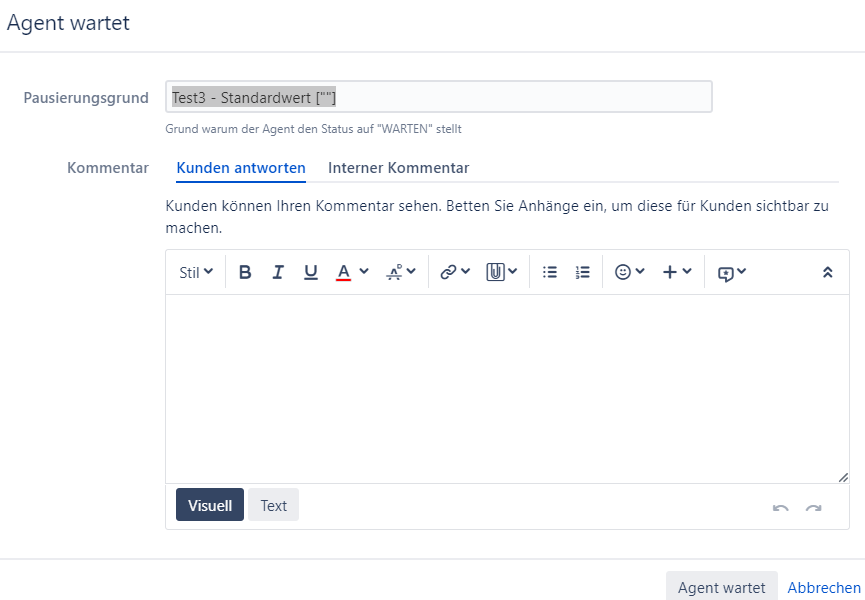
Task: Click the insert link icon
Action: click(448, 272)
